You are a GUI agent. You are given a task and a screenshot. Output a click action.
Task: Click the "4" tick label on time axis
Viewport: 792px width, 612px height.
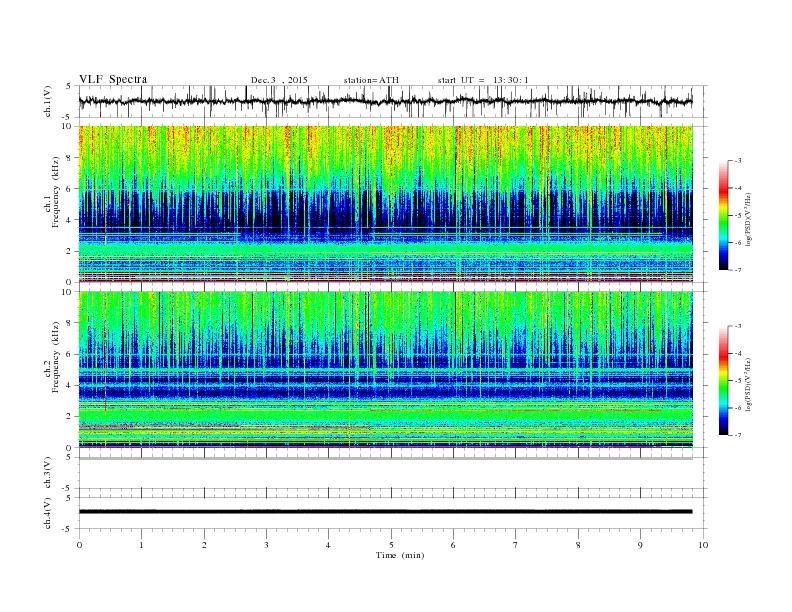[x=328, y=545]
